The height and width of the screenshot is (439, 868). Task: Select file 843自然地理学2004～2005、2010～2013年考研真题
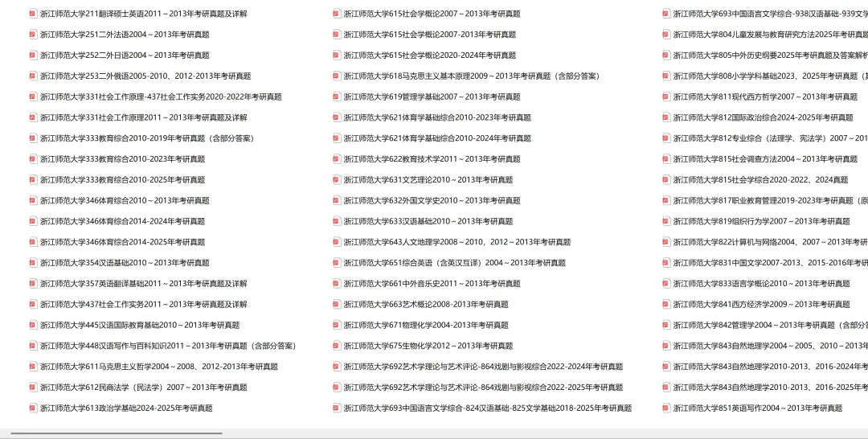pyautogui.click(x=765, y=346)
